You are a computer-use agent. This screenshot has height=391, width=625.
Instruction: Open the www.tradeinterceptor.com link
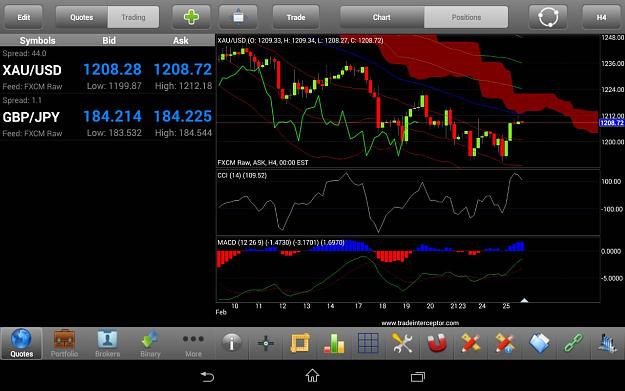pos(420,323)
